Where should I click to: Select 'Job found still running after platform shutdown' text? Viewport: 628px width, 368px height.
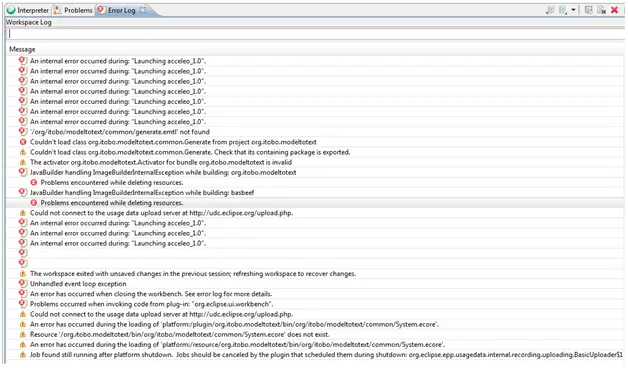coord(101,355)
